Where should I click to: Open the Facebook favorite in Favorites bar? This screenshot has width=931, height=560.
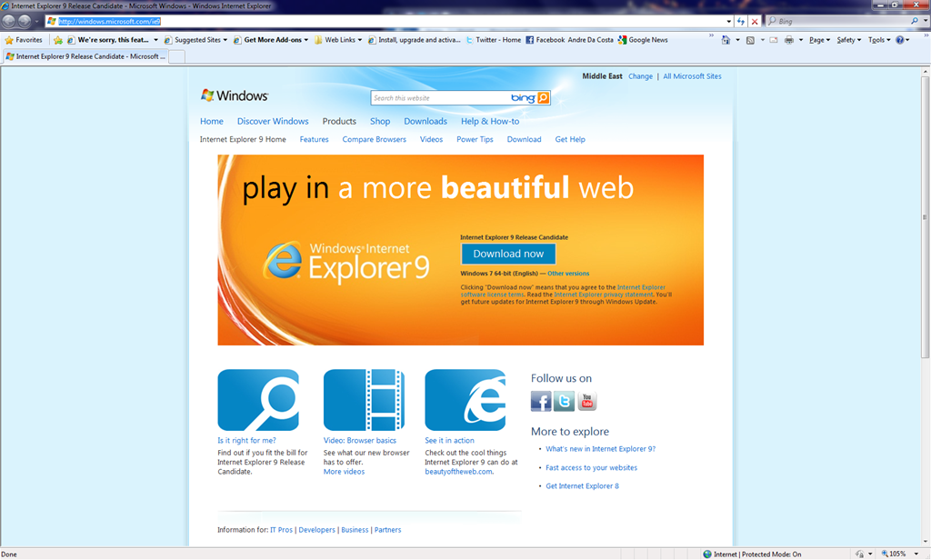click(x=546, y=40)
